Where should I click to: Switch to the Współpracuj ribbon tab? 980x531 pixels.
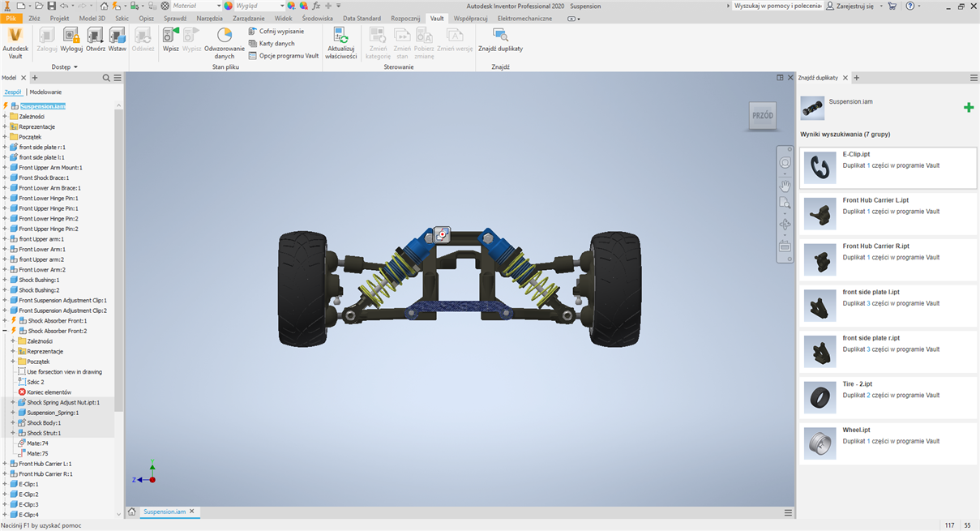coord(470,18)
